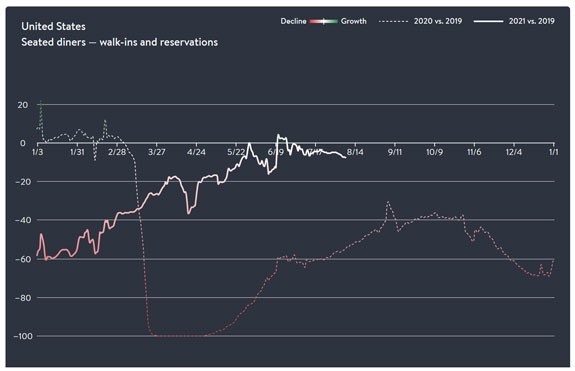This screenshot has width=575, height=371.
Task: Click the x-axis date 1/3
Action: click(x=37, y=152)
